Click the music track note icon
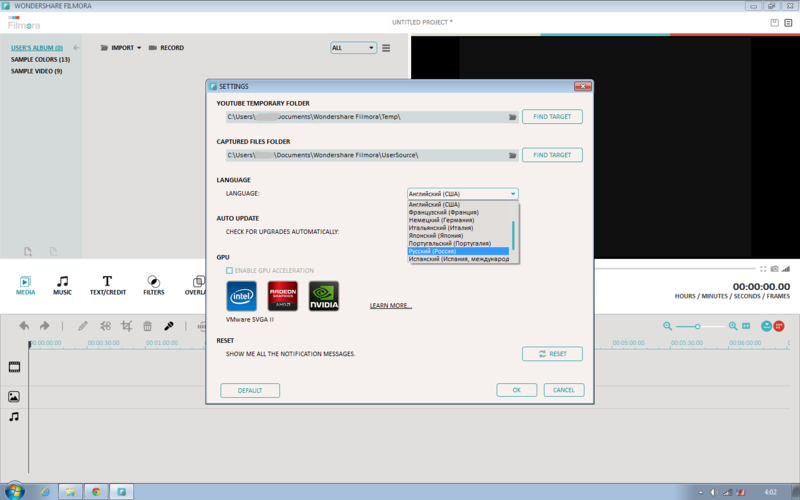Image resolution: width=800 pixels, height=500 pixels. (x=14, y=417)
